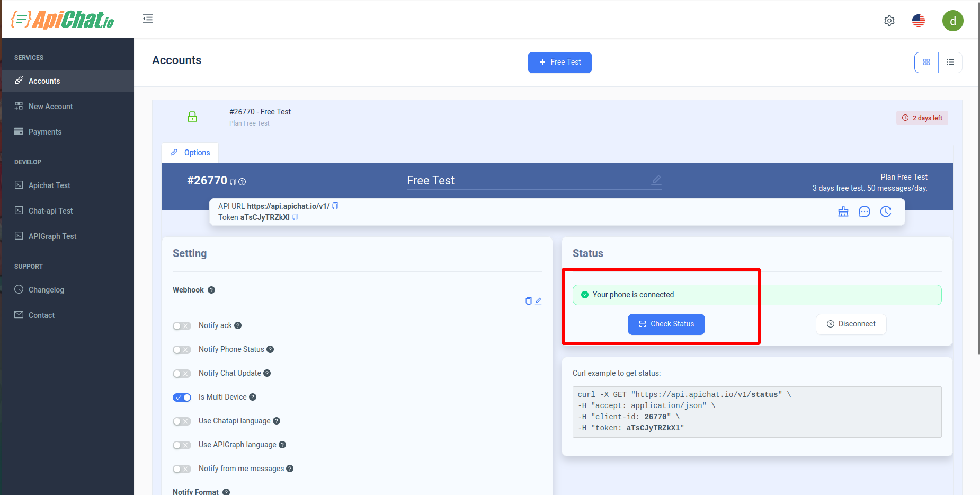This screenshot has width=980, height=495.
Task: Click the 'Your phone is connected' status message
Action: point(757,295)
